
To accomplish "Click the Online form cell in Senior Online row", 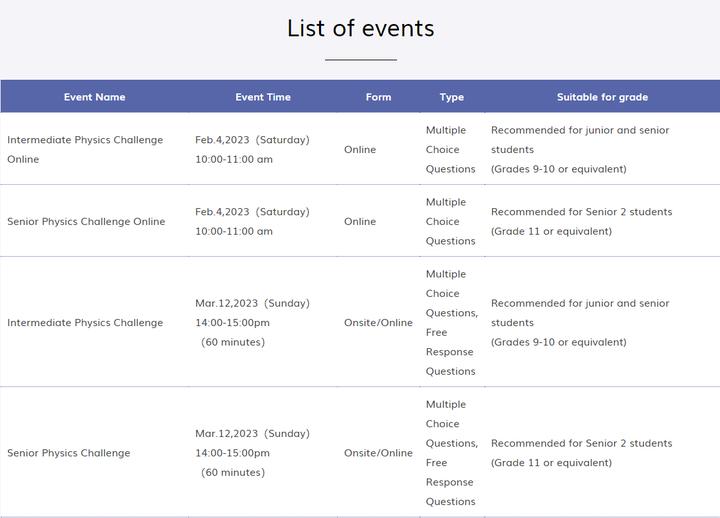I will tap(360, 221).
